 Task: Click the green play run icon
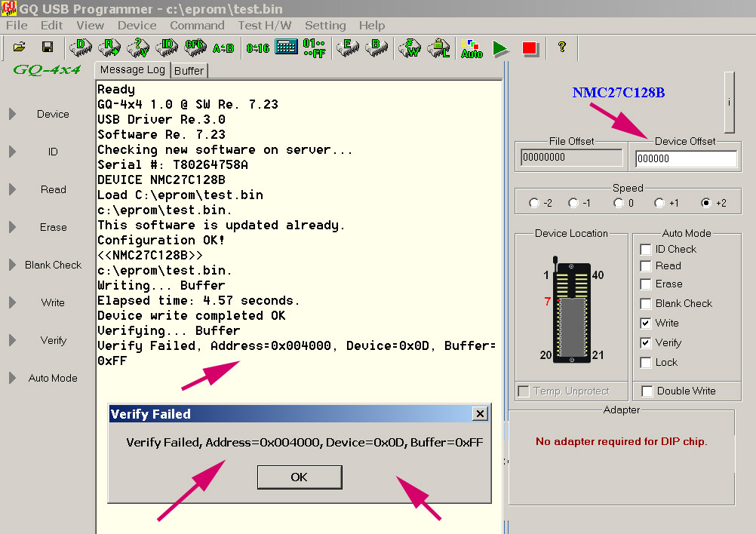tap(500, 48)
